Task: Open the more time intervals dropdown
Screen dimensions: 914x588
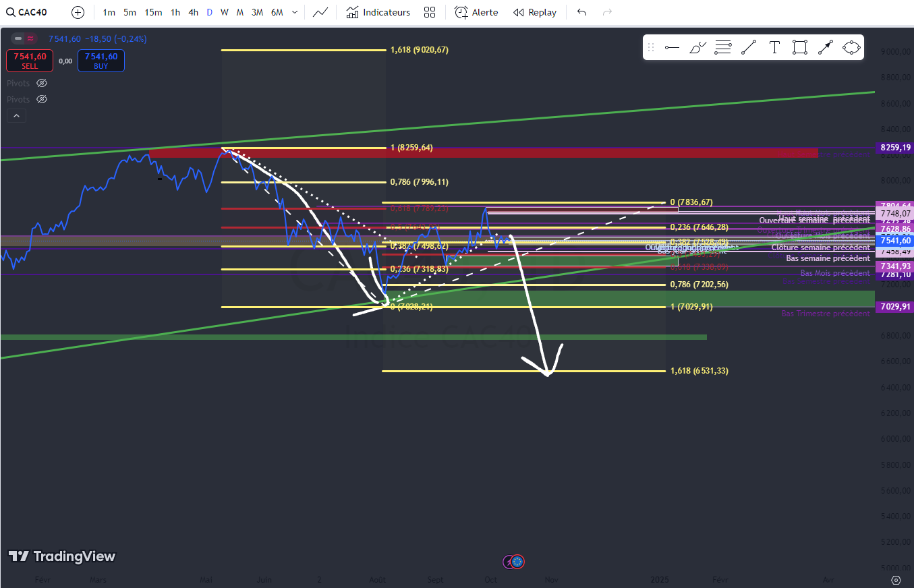Action: [295, 12]
